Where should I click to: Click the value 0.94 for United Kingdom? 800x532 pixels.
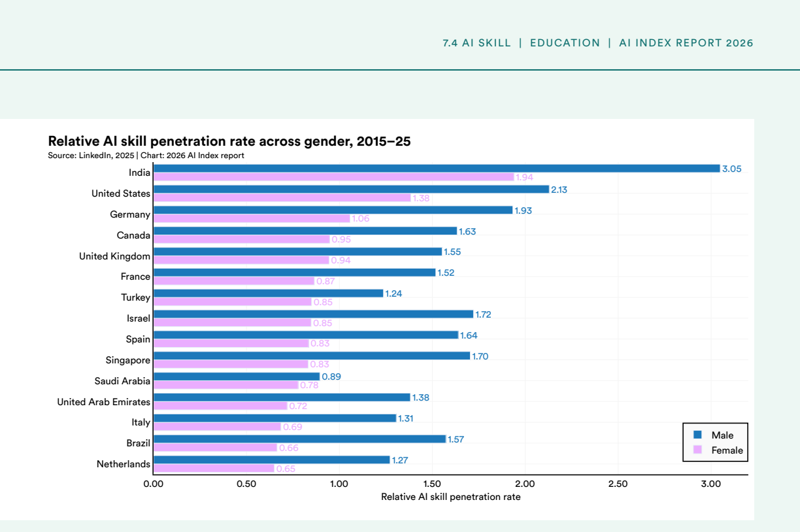(x=341, y=260)
